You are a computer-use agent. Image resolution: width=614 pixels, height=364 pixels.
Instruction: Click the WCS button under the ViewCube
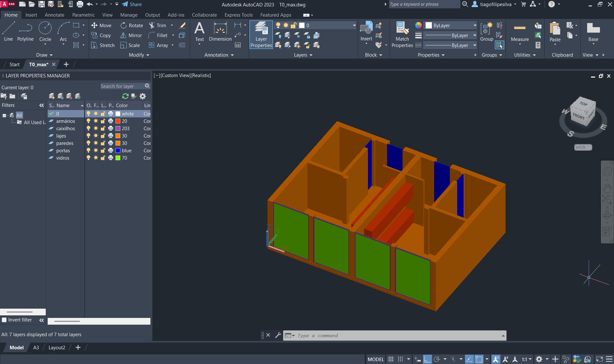[583, 147]
